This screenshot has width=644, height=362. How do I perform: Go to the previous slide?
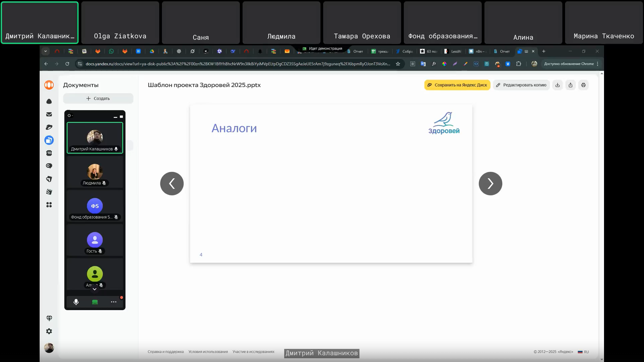[172, 184]
